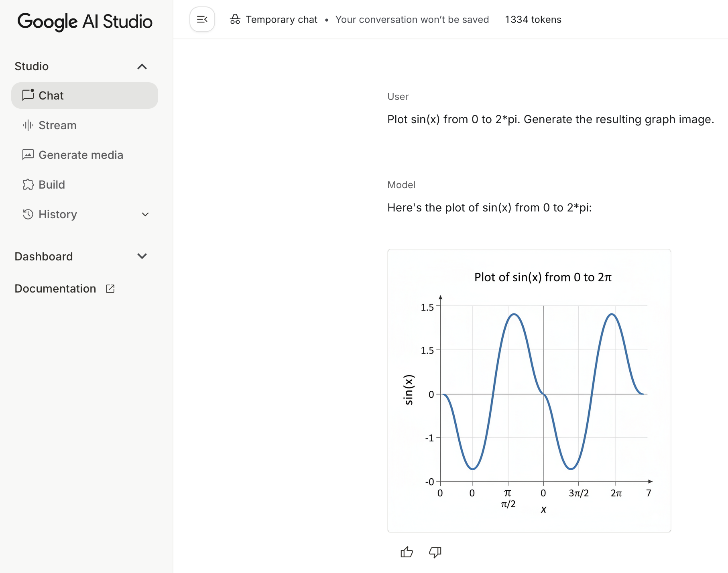Select the Dashboard menu item
Viewport: 728px width, 573px height.
[x=44, y=256]
